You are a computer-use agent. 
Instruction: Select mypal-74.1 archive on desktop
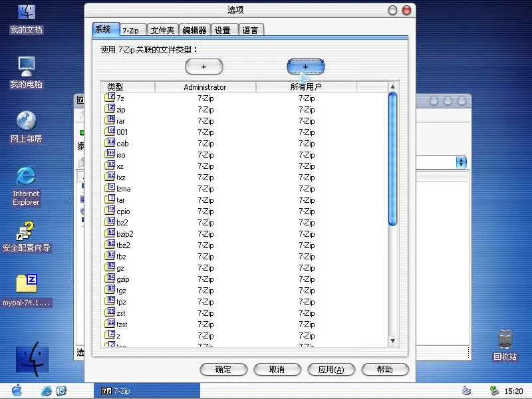tap(26, 291)
